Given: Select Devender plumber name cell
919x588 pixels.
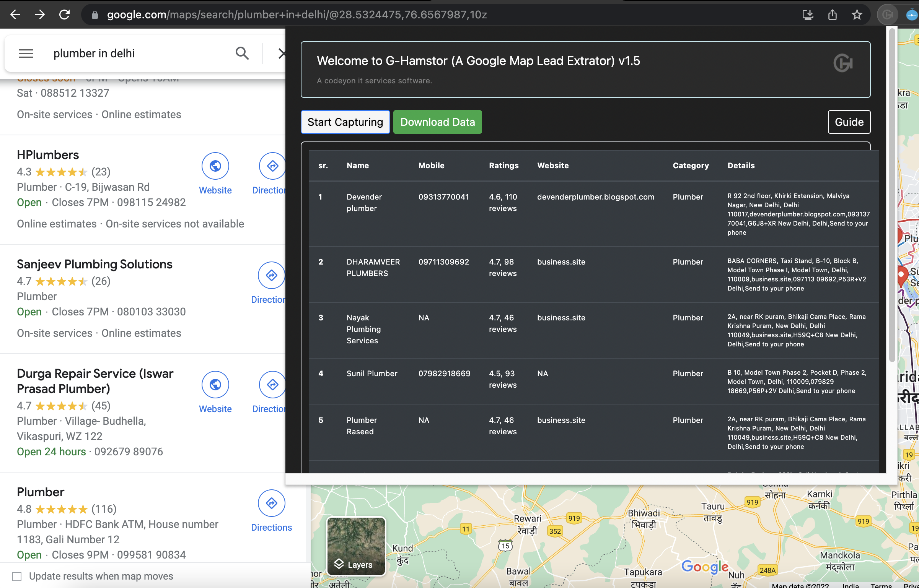Looking at the screenshot, I should (x=364, y=203).
